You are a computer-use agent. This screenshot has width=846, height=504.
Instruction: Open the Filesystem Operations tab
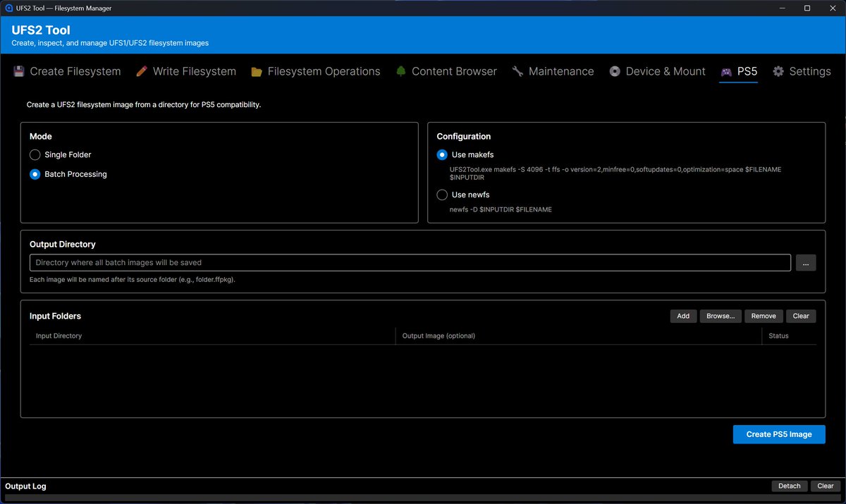coord(316,71)
